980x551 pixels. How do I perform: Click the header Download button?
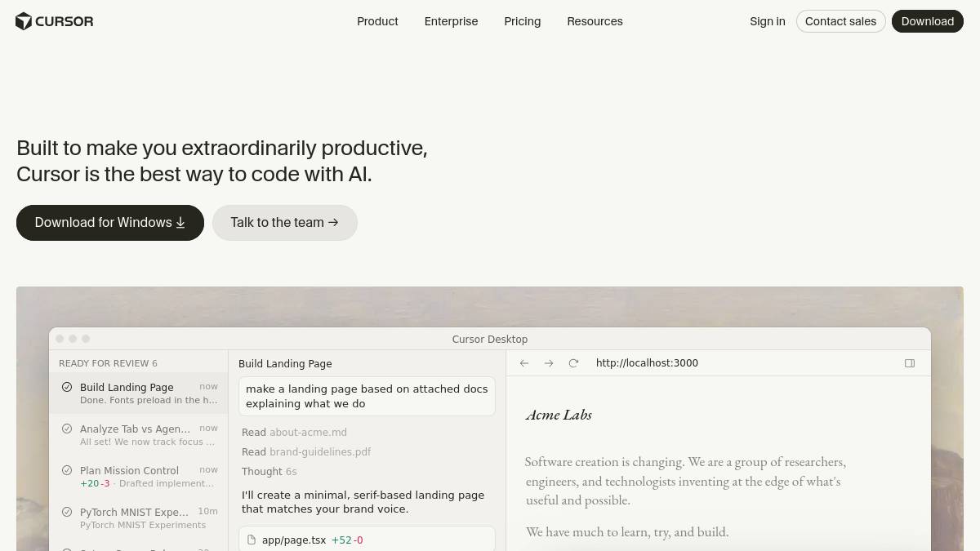pos(928,21)
